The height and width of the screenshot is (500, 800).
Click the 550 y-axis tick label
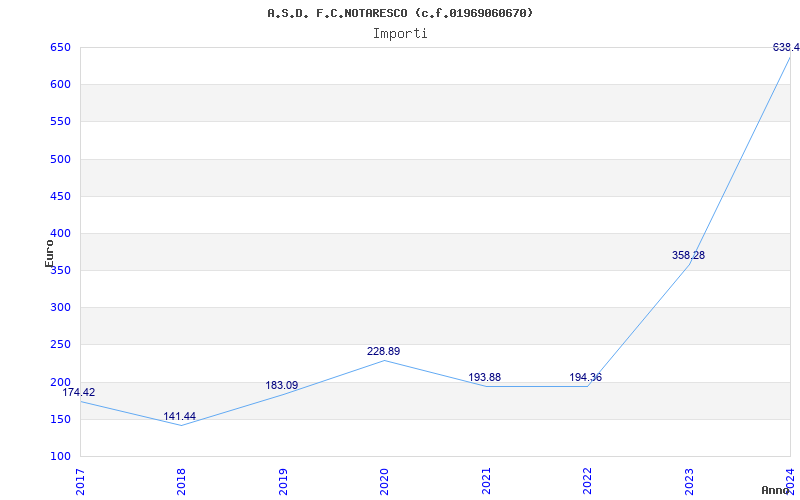click(59, 122)
